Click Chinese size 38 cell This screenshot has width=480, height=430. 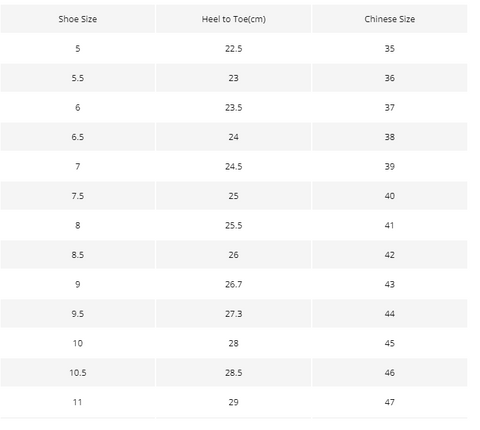[x=390, y=137]
